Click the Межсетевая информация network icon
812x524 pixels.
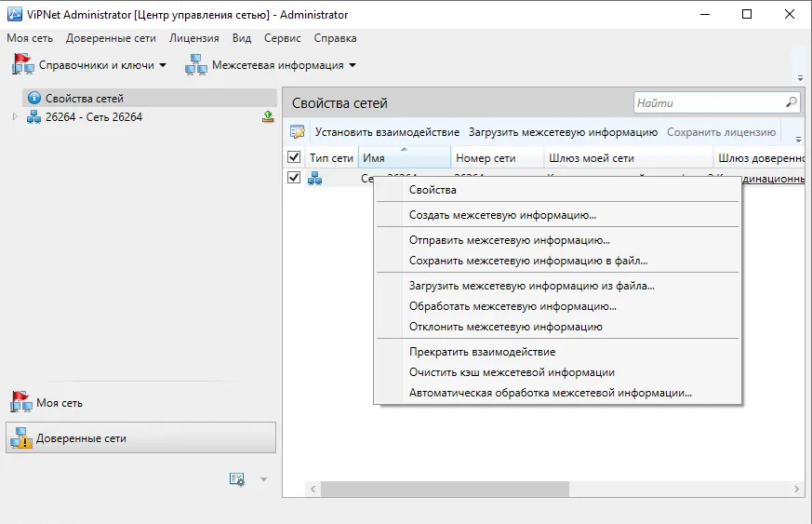196,65
